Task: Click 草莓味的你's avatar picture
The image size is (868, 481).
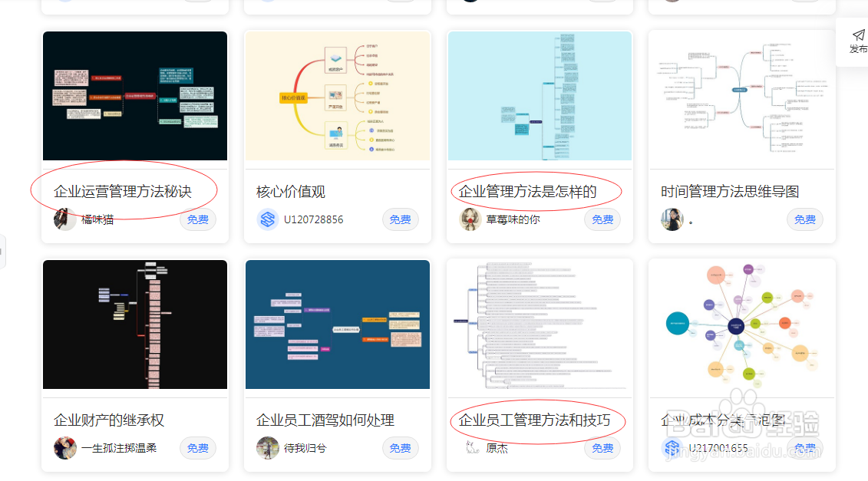Action: [x=470, y=219]
